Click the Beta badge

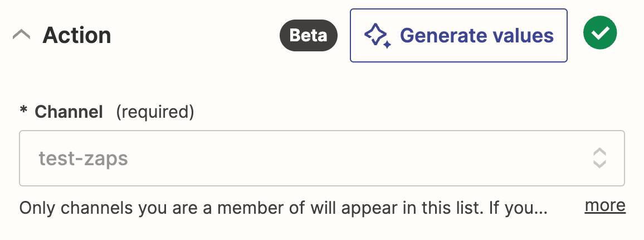(308, 36)
